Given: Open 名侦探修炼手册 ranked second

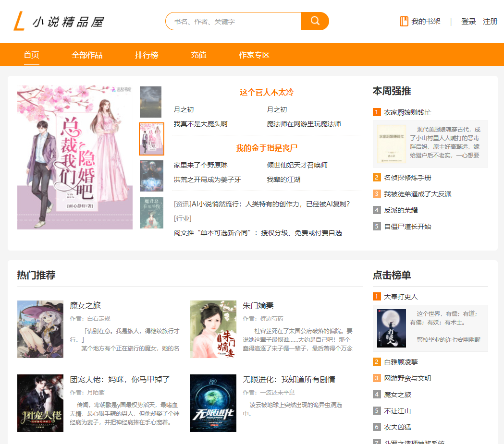Looking at the screenshot, I should 407,178.
